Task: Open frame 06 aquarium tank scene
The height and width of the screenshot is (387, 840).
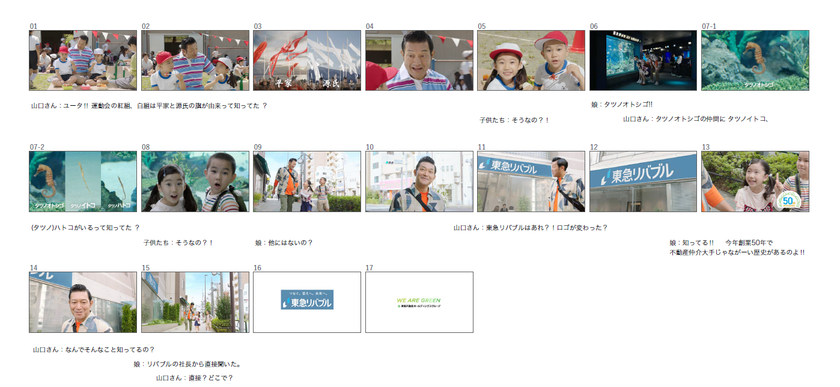Action: pos(643,60)
